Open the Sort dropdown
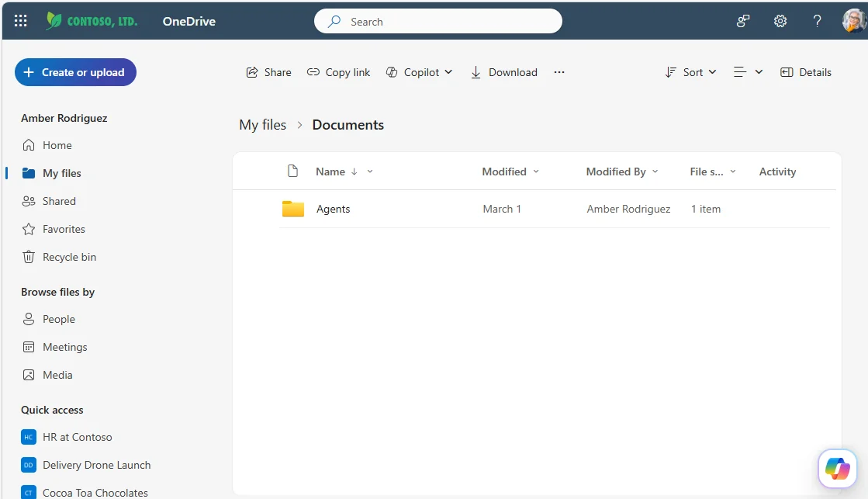Image resolution: width=868 pixels, height=499 pixels. pos(691,72)
